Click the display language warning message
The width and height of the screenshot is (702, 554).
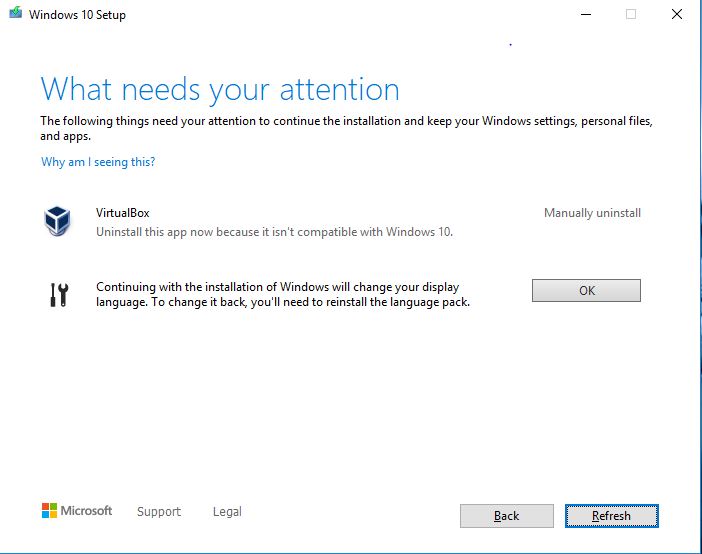283,294
